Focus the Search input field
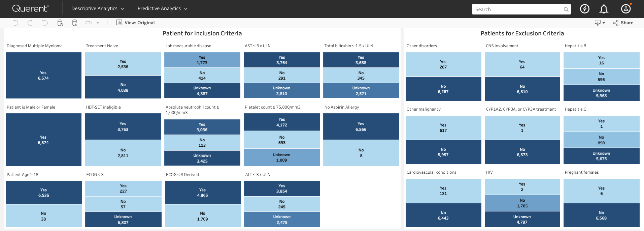 [521, 9]
